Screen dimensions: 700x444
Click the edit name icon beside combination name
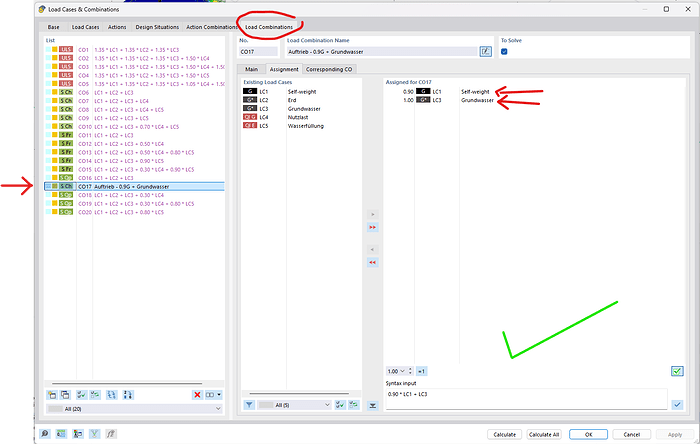486,52
